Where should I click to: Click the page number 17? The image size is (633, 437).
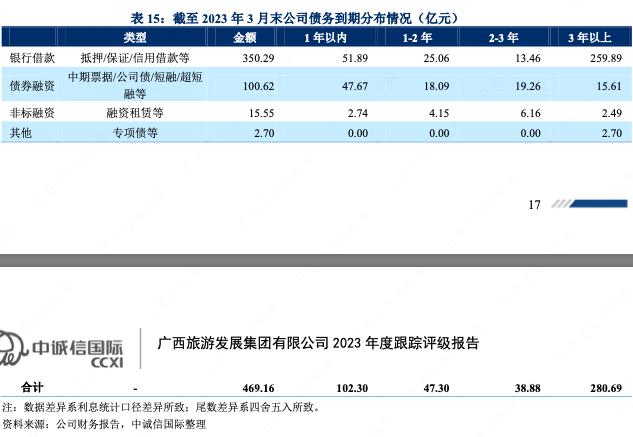534,205
